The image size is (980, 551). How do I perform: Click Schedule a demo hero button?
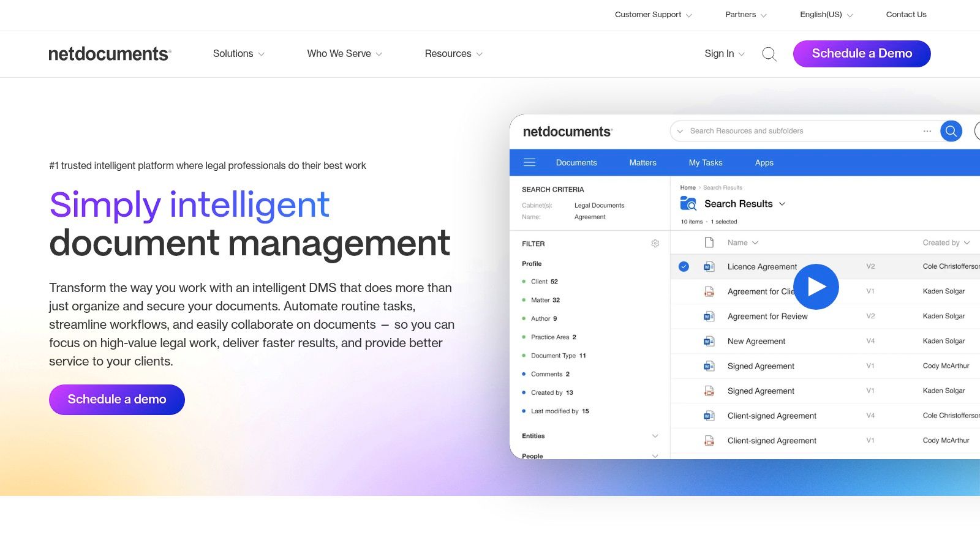[x=117, y=400]
